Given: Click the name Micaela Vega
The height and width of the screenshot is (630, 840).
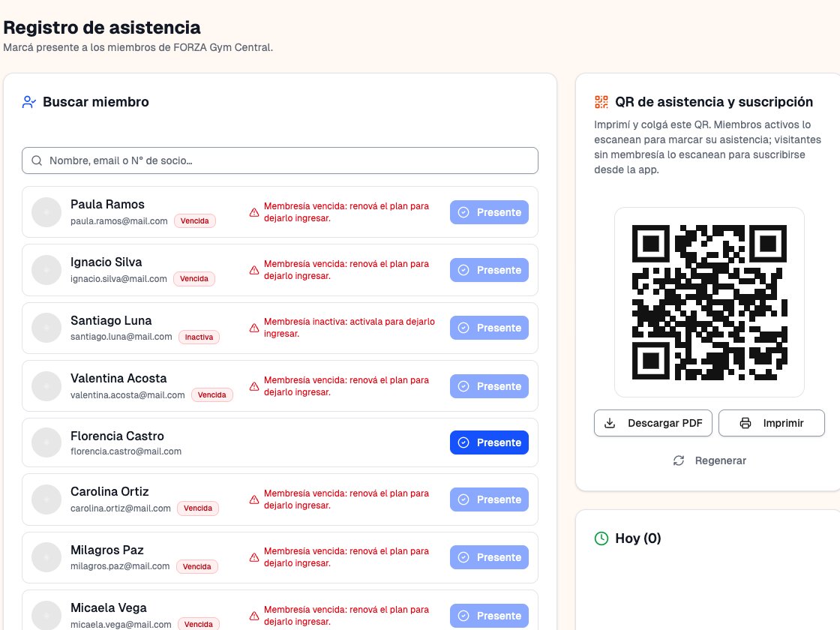Looking at the screenshot, I should 109,608.
